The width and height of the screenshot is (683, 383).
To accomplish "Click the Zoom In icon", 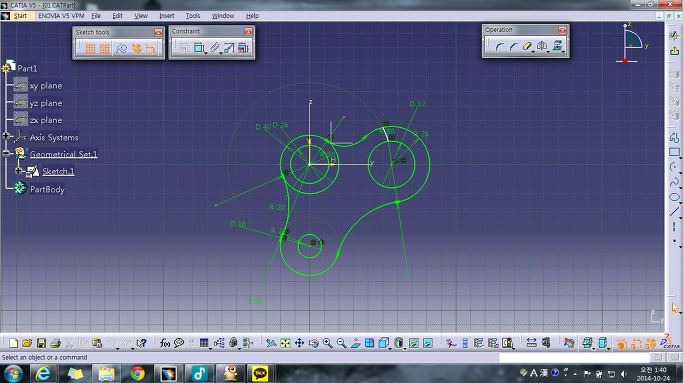I will pyautogui.click(x=328, y=343).
